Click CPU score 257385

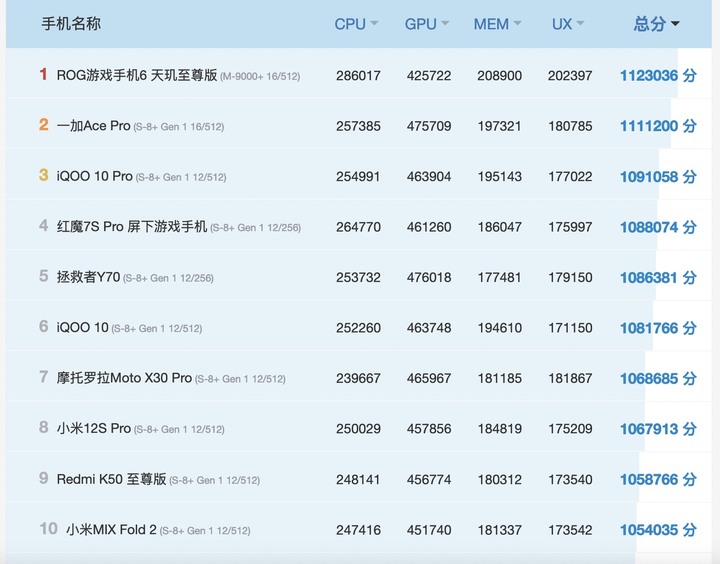[358, 126]
